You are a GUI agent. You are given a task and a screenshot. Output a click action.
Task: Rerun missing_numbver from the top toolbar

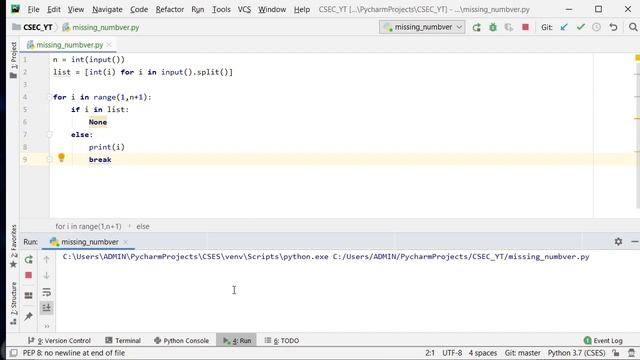(x=476, y=27)
